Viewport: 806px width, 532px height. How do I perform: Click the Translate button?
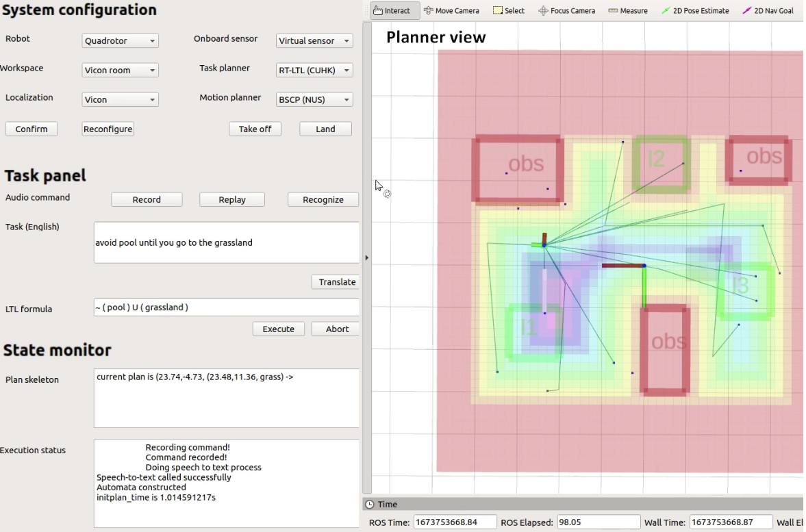337,281
